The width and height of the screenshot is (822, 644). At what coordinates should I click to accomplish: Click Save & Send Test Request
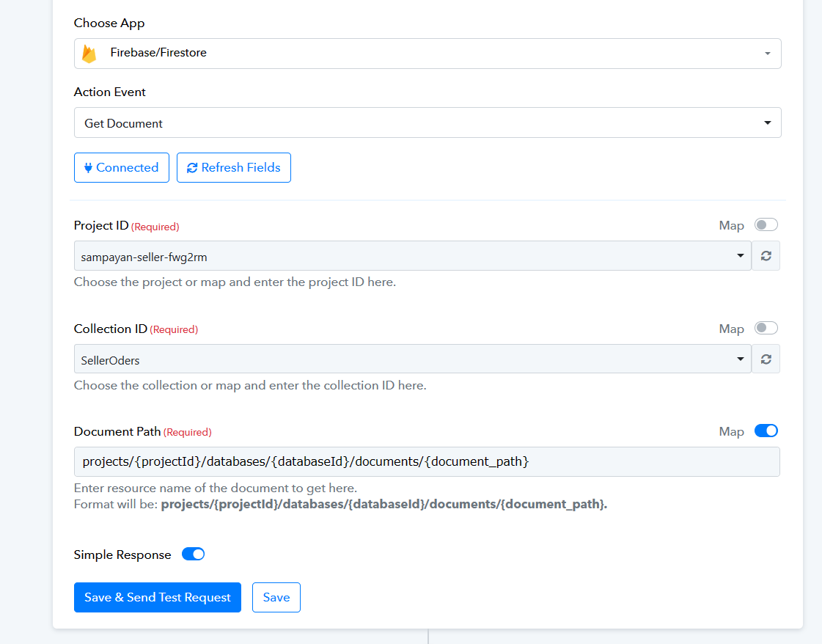157,597
